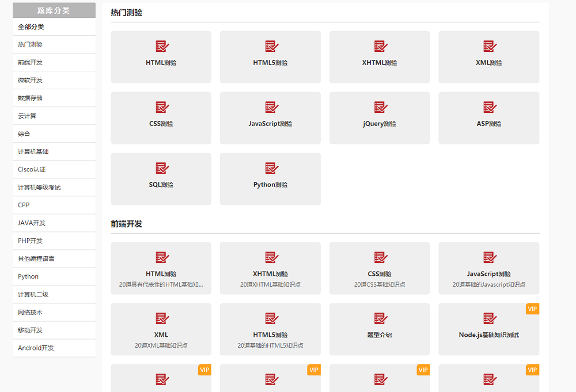Select 全部分类 in the sidebar
Viewport: 576px width, 392px height.
[31, 27]
